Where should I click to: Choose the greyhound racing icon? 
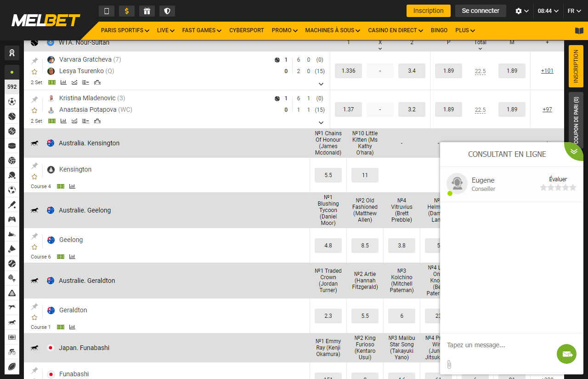(12, 308)
